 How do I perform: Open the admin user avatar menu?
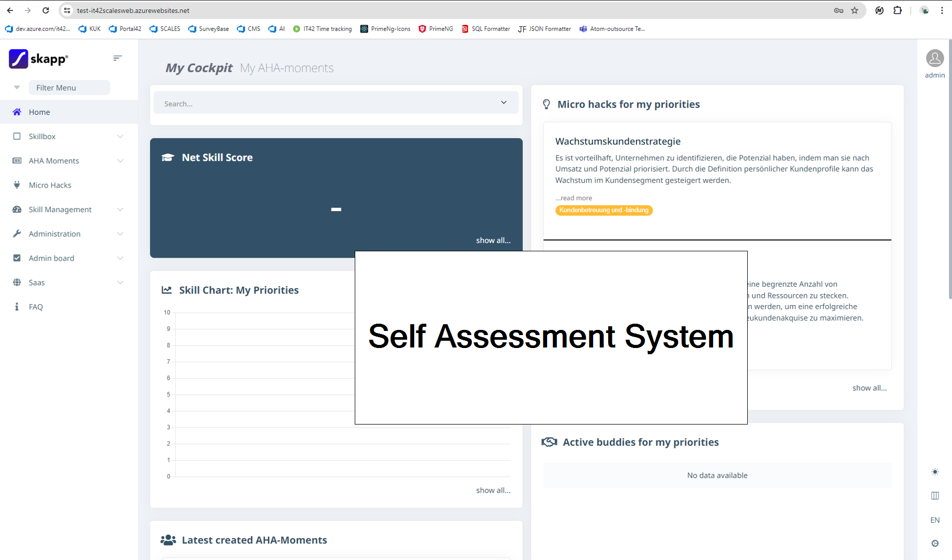934,59
